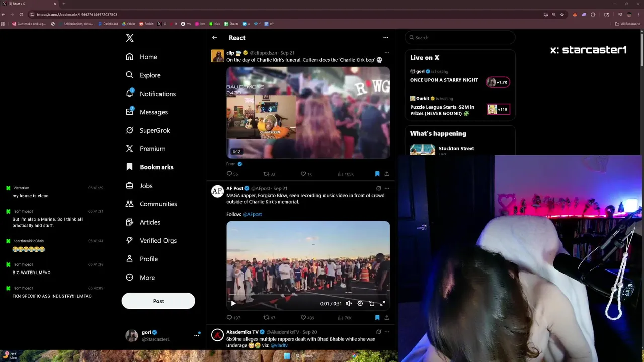Viewport: 644px width, 362px height.
Task: Follow the @AFpost mention link
Action: tap(252, 214)
